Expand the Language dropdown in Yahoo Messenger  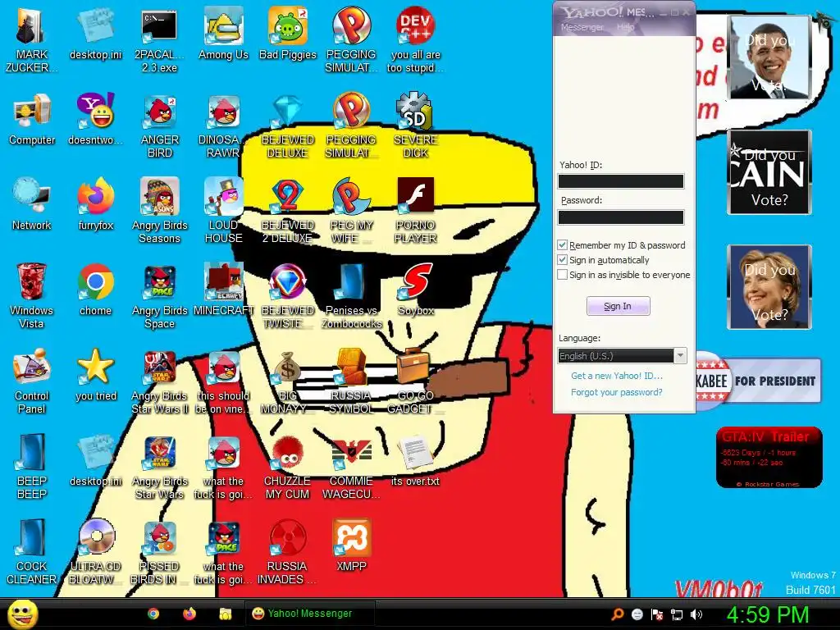click(680, 356)
